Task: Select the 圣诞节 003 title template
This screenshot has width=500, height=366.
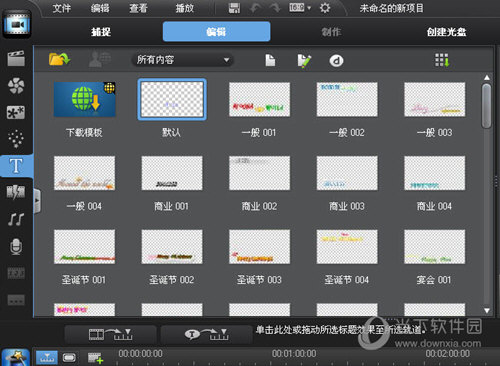Action: [259, 247]
